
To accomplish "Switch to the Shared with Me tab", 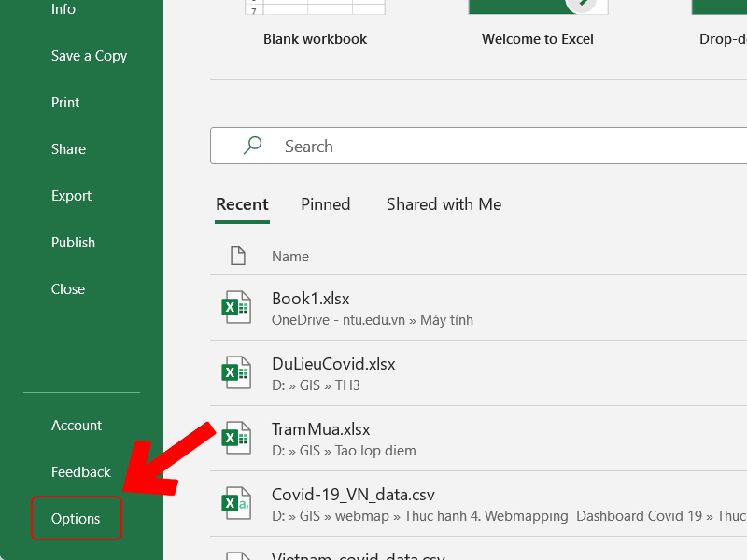I will click(x=444, y=204).
